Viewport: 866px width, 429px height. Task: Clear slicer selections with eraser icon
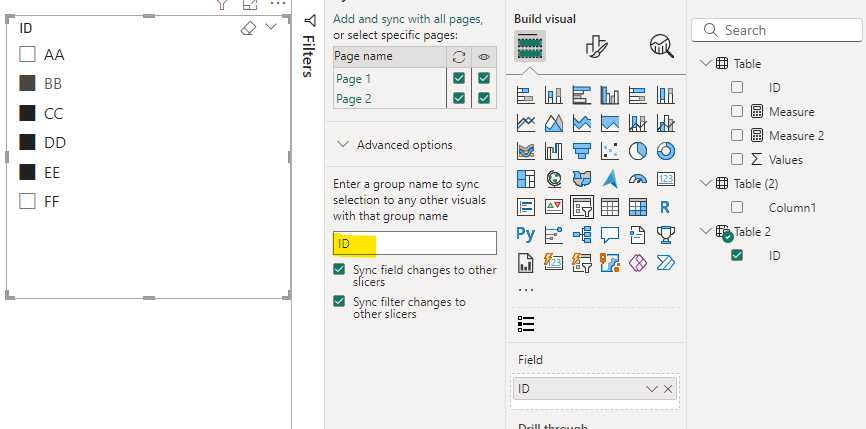pyautogui.click(x=249, y=28)
